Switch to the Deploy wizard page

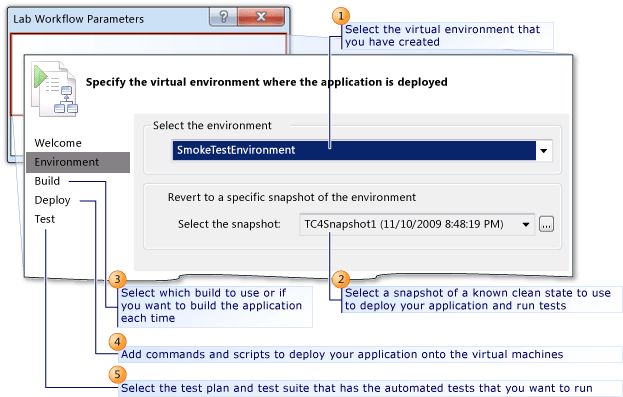(x=52, y=200)
